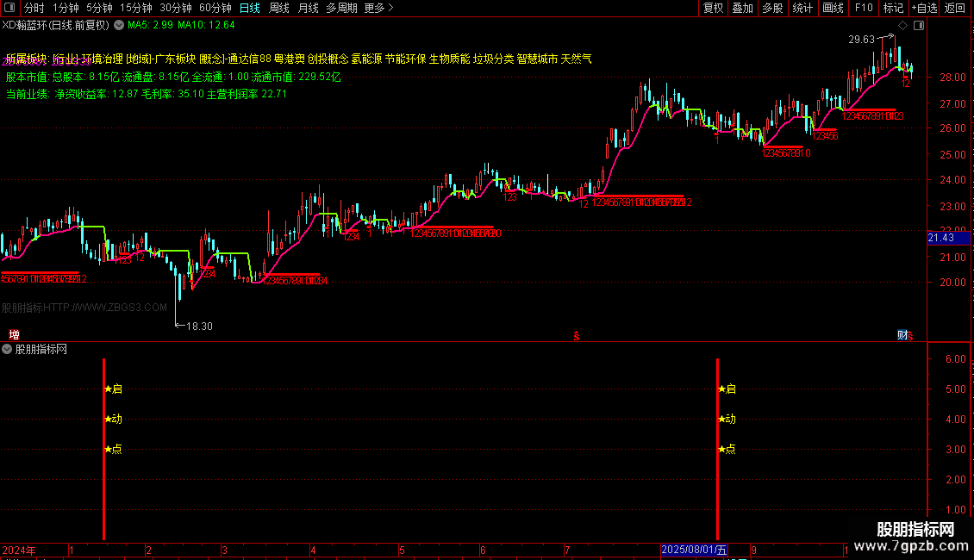Select the 30分钟 period
Viewport: 974px width, 560px height.
(x=176, y=8)
